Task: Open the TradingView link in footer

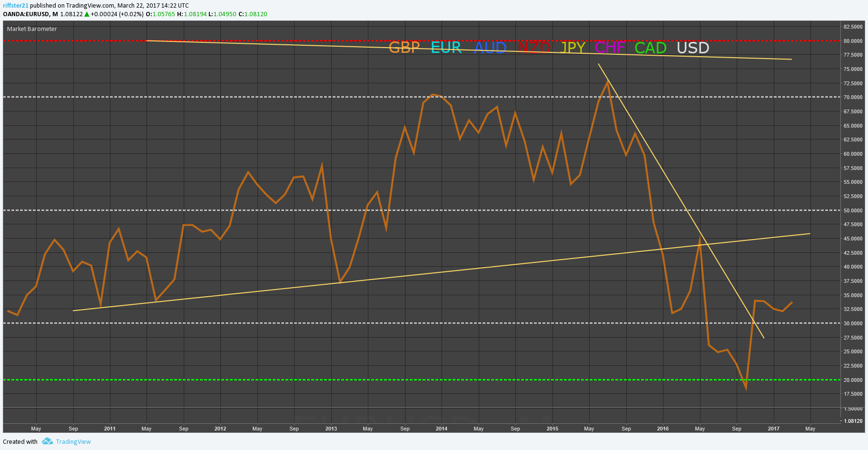Action: pos(73,442)
